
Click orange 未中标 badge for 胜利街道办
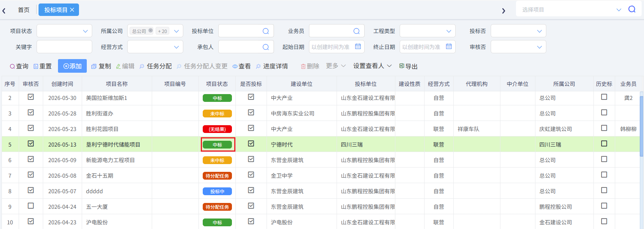point(217,114)
